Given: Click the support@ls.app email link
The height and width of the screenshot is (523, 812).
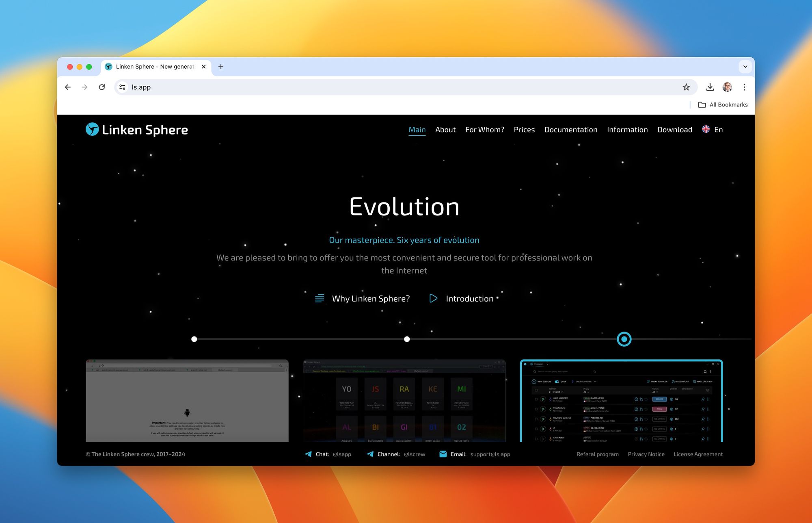Looking at the screenshot, I should coord(490,454).
